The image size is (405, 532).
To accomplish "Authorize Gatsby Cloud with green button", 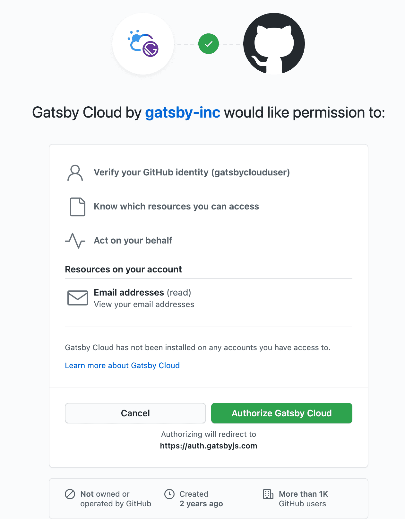I will pyautogui.click(x=282, y=413).
